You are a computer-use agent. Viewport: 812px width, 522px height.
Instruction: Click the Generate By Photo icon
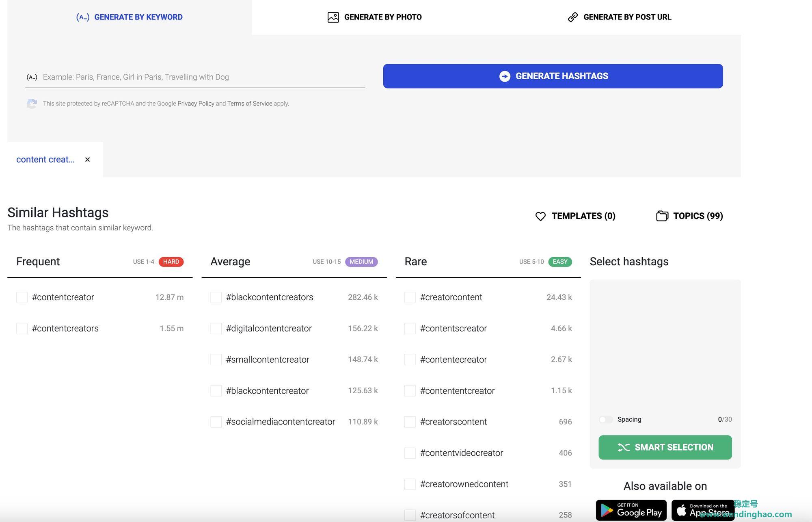(333, 17)
